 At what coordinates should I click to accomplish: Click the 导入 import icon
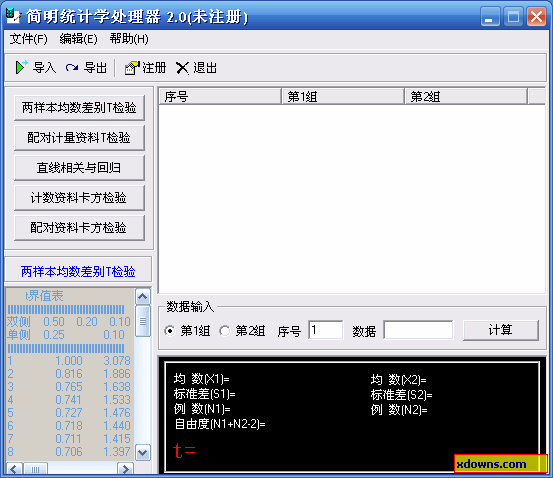pos(21,67)
